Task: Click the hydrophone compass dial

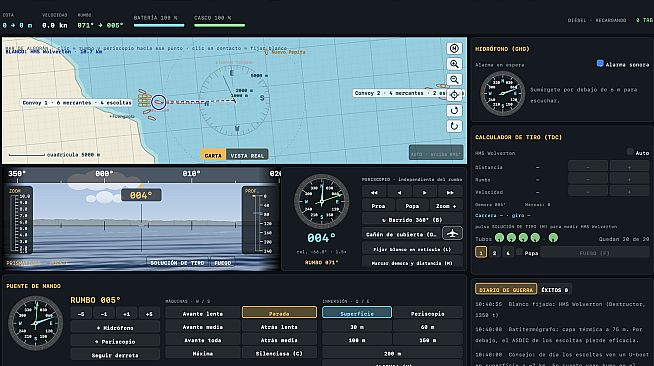Action: point(502,93)
